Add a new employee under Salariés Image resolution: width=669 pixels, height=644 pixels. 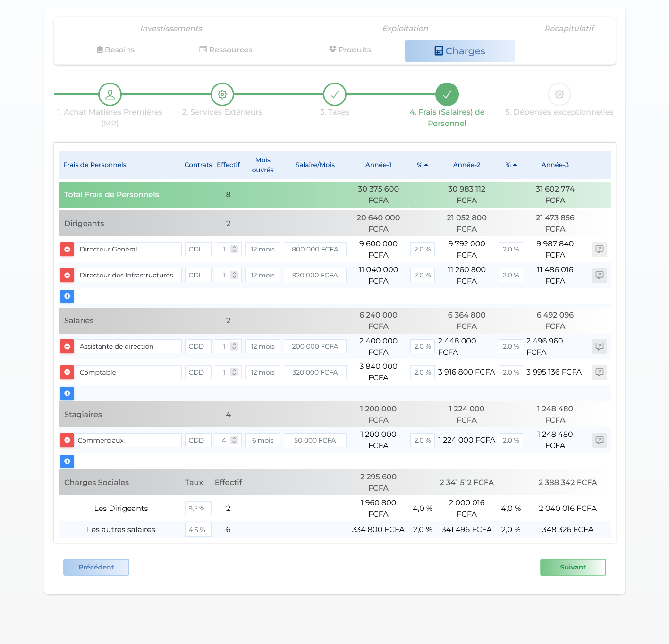coord(67,393)
